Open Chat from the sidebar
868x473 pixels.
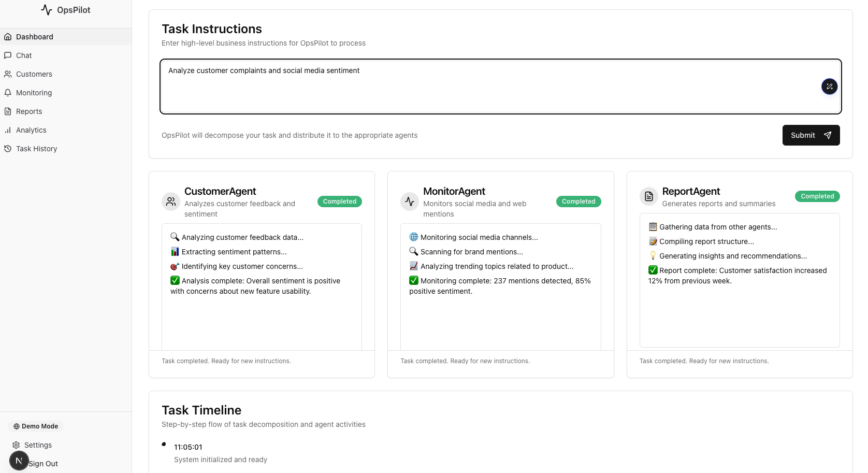click(24, 55)
